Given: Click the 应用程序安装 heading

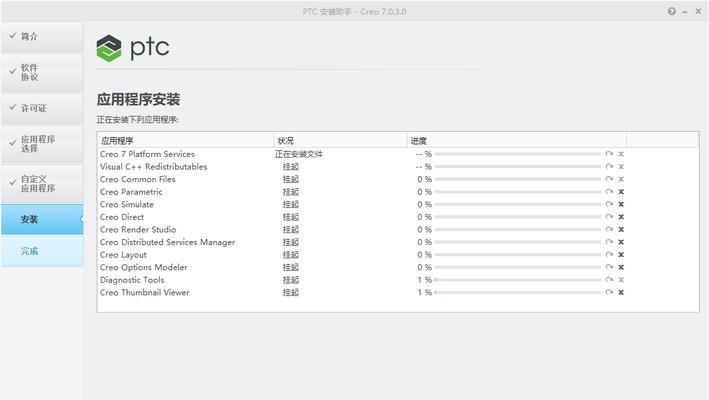Looking at the screenshot, I should pos(138,99).
